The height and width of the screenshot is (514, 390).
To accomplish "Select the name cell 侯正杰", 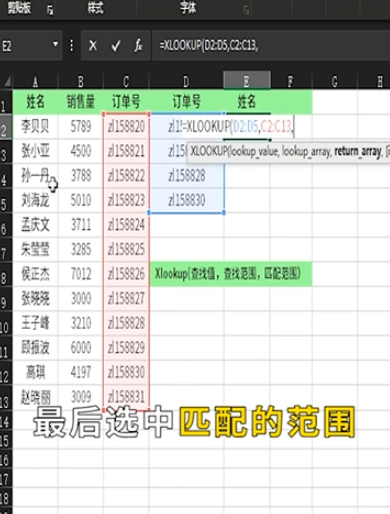I will (35, 274).
